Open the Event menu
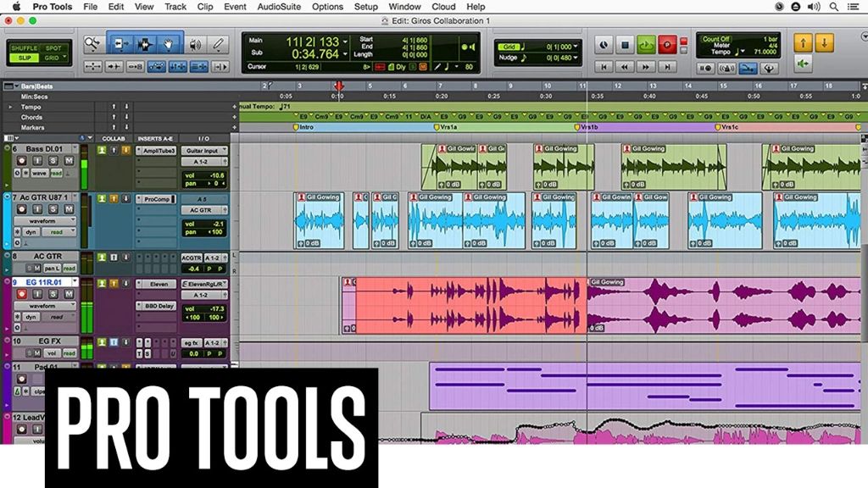Screen dimensions: 868x488 (236, 7)
